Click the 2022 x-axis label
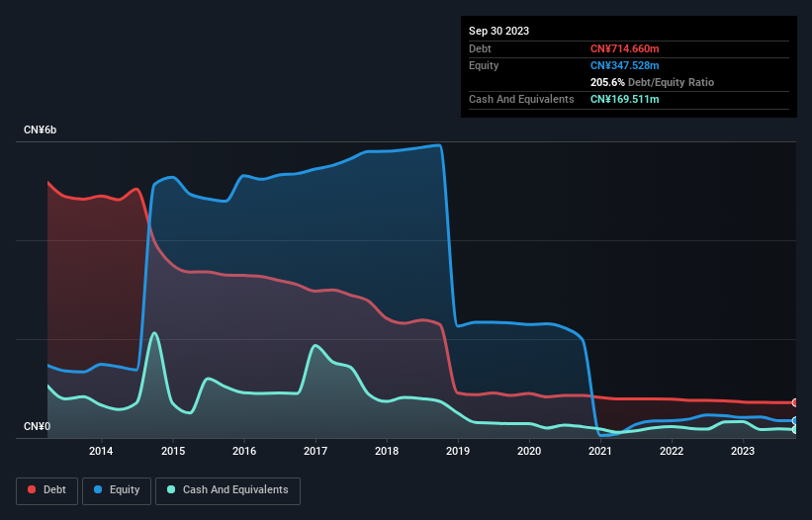The height and width of the screenshot is (520, 812). (x=672, y=451)
